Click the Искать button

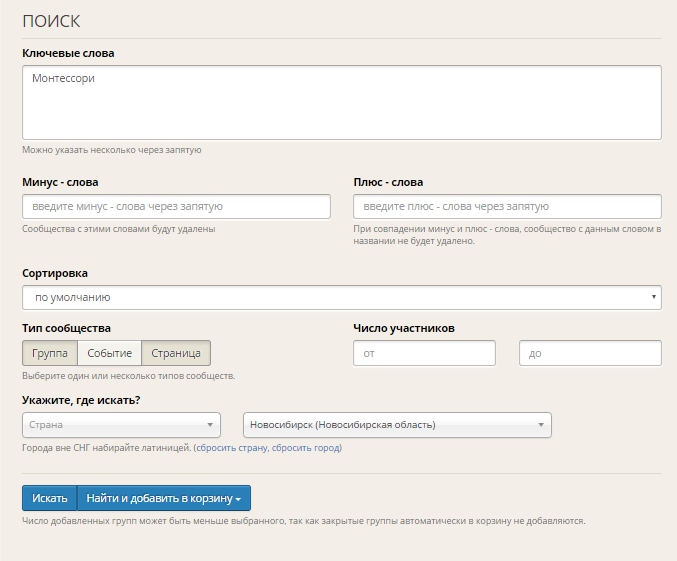click(50, 498)
